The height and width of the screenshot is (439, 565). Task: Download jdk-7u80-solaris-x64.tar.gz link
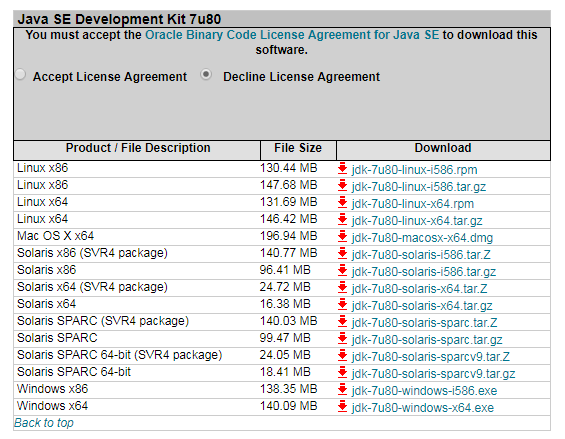click(422, 306)
